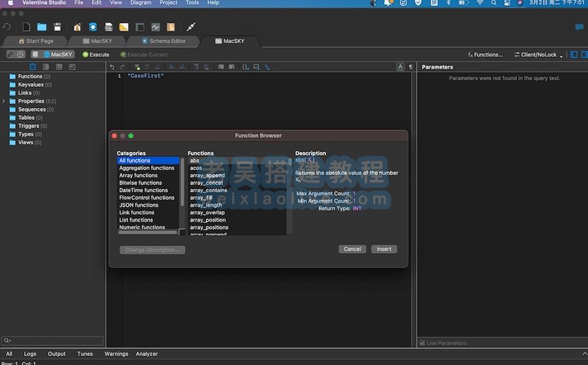Click the Categories list horizontal scrollbar
The height and width of the screenshot is (365, 588).
point(148,232)
